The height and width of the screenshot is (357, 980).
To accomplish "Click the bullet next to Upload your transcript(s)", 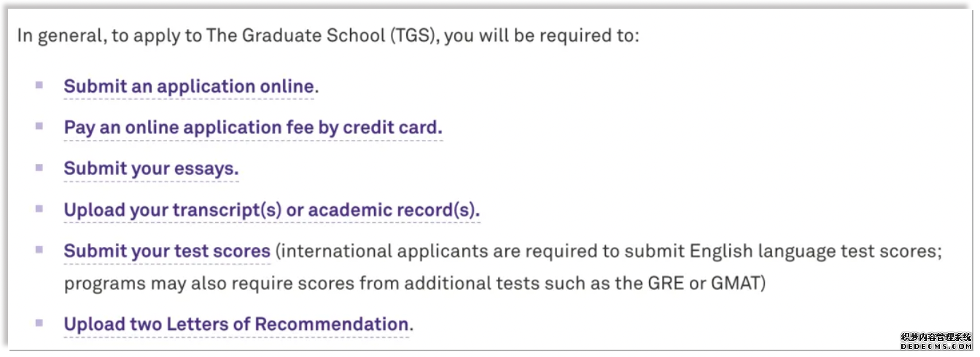I will click(x=39, y=209).
